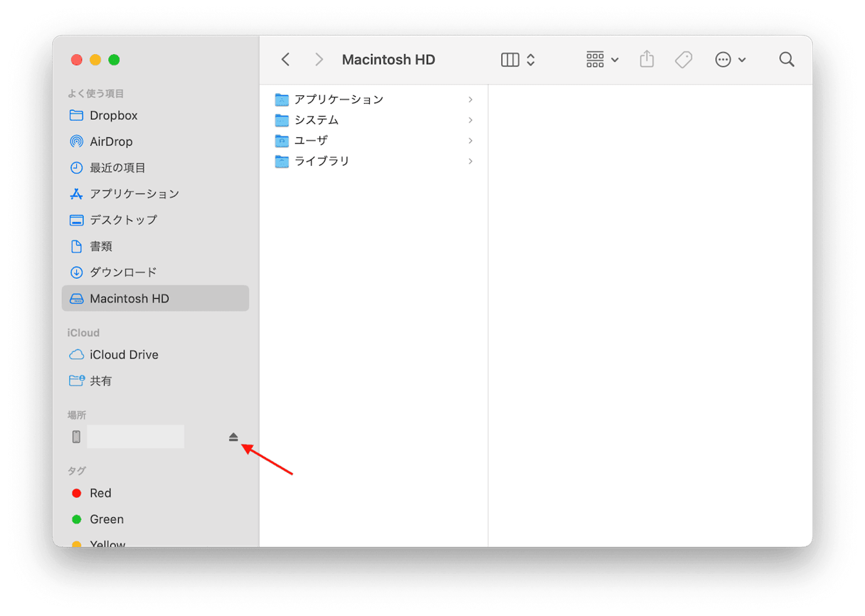
Task: Select the Green tag
Action: pos(106,519)
